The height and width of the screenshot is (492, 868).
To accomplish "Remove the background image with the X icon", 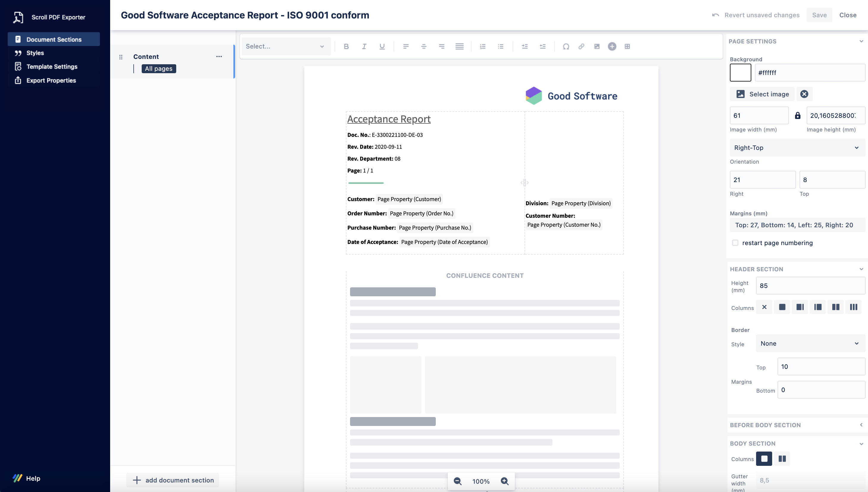I will [804, 94].
